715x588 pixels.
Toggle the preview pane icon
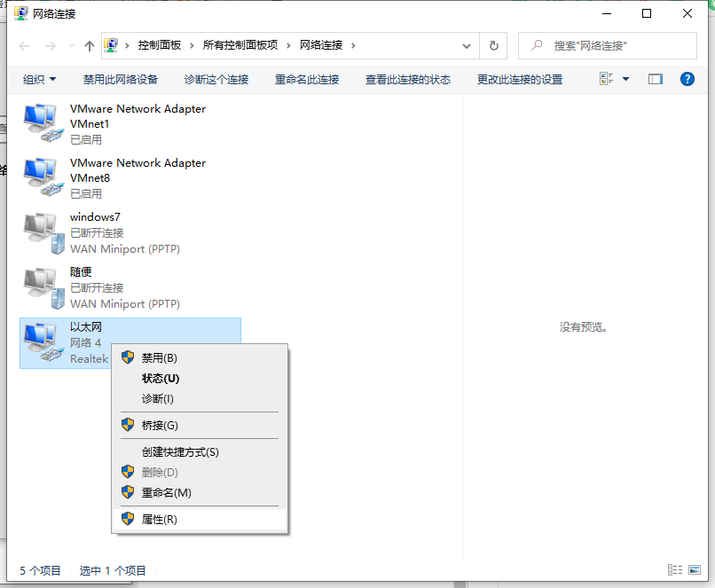tap(656, 79)
